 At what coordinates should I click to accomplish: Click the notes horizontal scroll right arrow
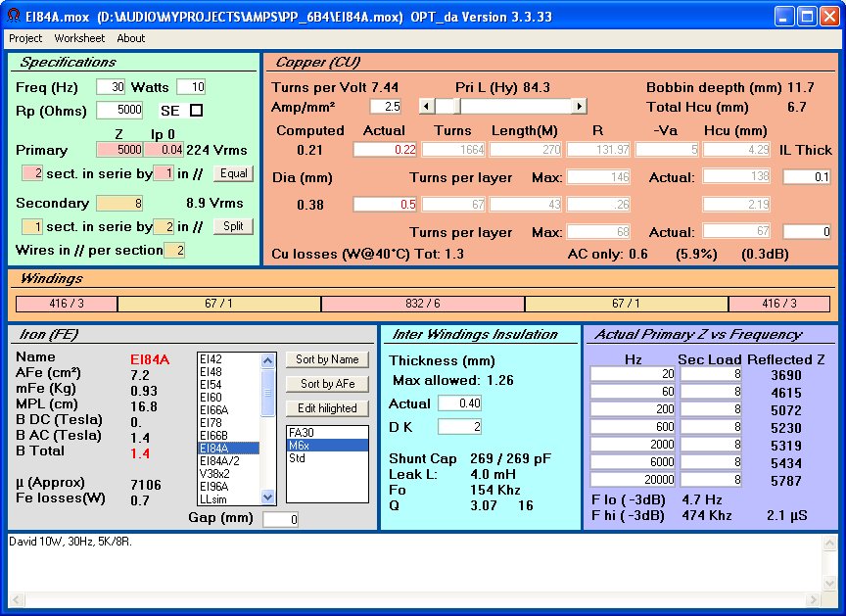pyautogui.click(x=814, y=599)
